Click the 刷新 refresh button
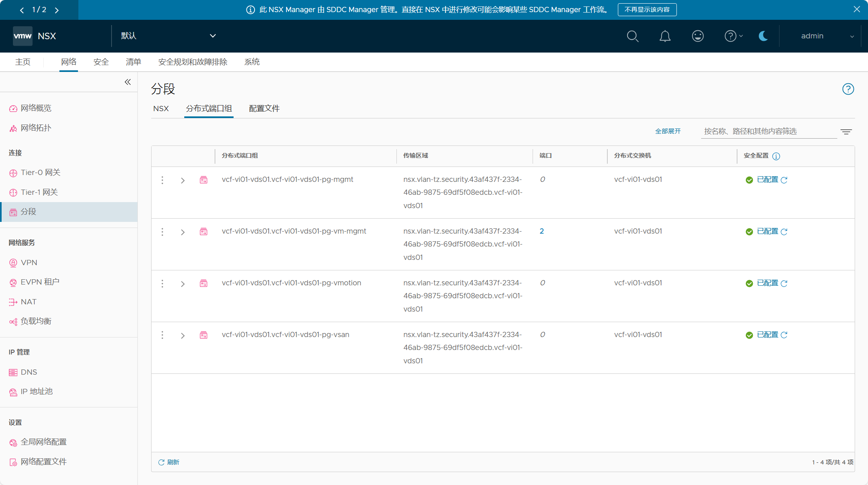The width and height of the screenshot is (868, 485). click(169, 461)
